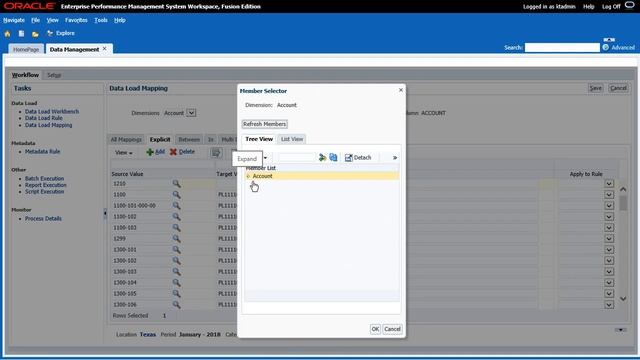Switch to the All Mappings tab

pos(126,140)
